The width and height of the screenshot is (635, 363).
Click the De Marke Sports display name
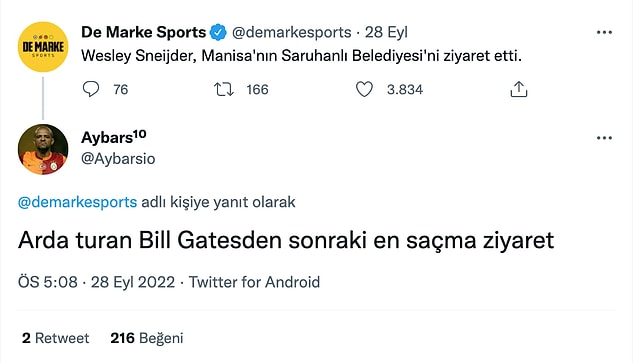tap(144, 32)
